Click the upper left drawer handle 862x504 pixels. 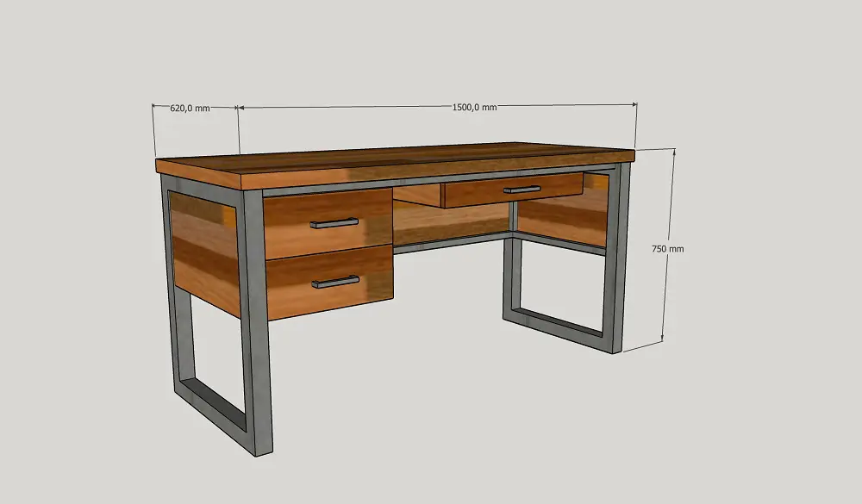[x=334, y=223]
